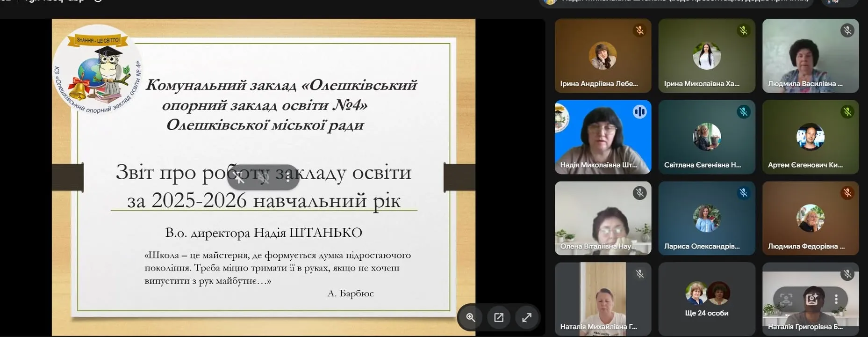This screenshot has height=337, width=868.
Task: Select Ірина Андріївна Лебе... video tile
Action: pos(603,56)
